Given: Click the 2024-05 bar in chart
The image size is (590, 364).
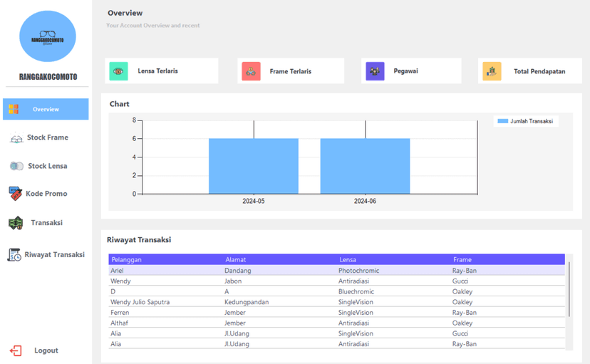Looking at the screenshot, I should (x=253, y=166).
